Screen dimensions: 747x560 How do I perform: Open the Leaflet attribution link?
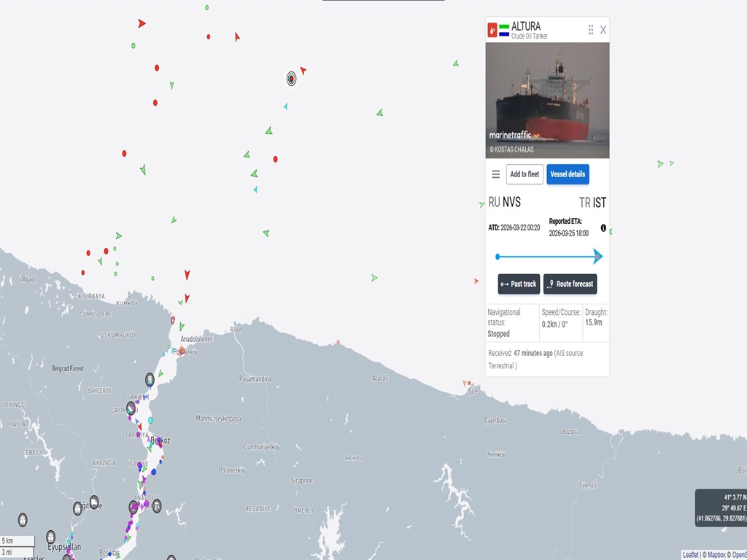(x=691, y=555)
